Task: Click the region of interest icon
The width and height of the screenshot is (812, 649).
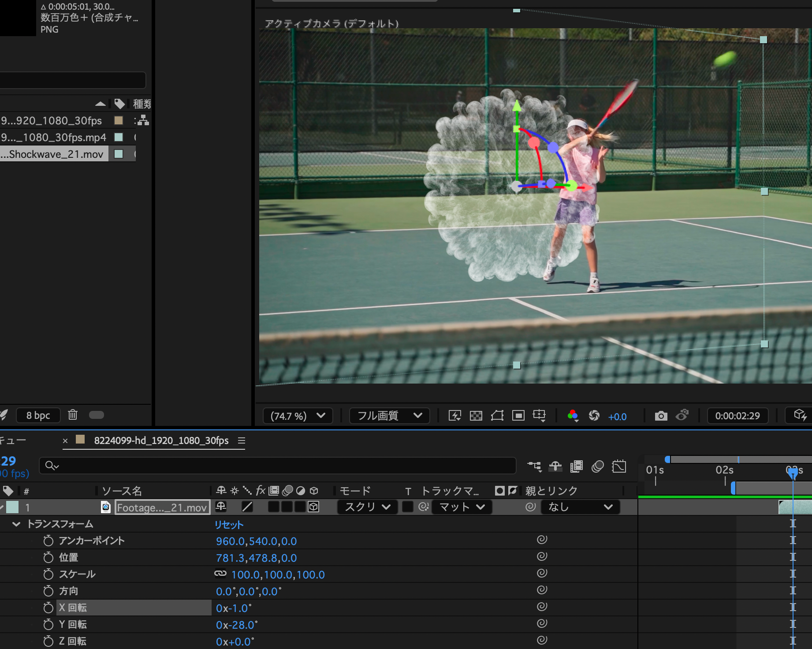Action: click(518, 416)
